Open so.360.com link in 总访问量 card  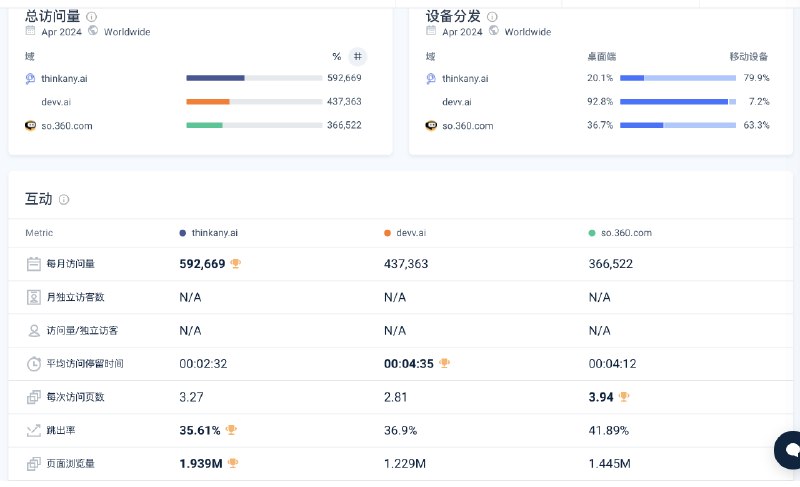click(x=67, y=126)
